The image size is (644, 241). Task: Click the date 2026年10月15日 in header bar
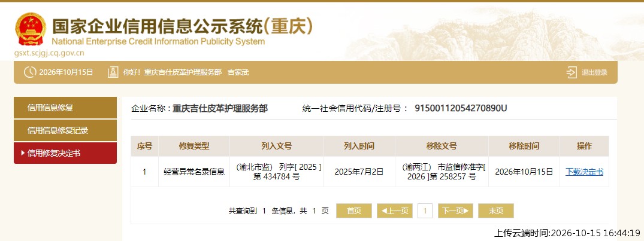pos(66,72)
